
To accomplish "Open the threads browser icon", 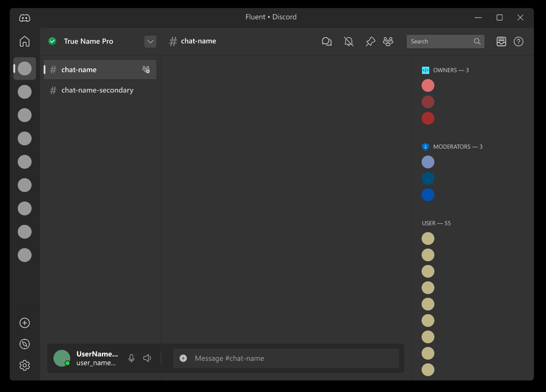I will 327,41.
